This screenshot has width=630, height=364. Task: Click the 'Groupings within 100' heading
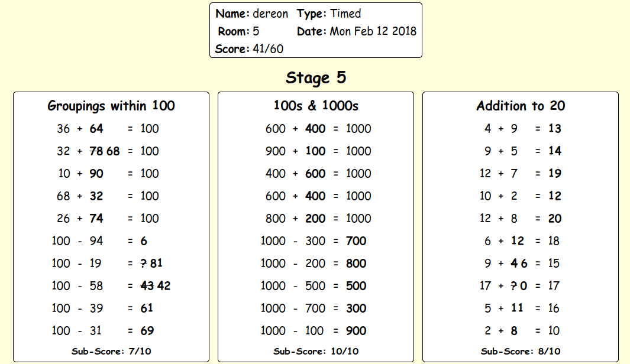click(x=111, y=106)
